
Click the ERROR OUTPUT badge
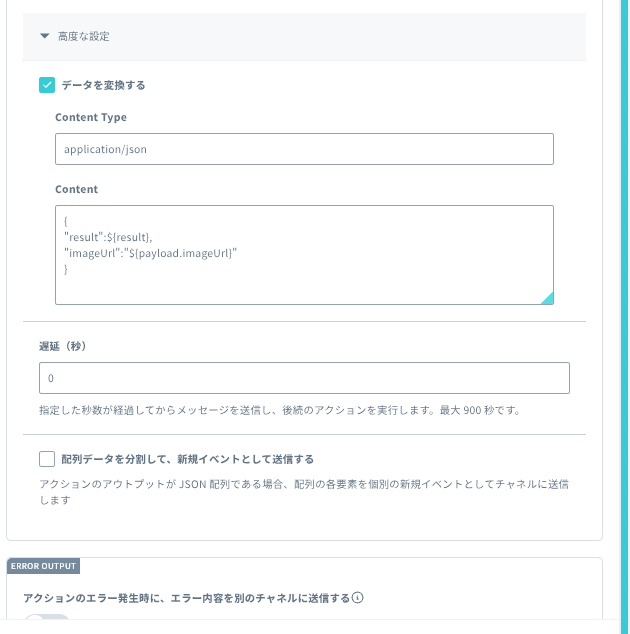(43, 566)
